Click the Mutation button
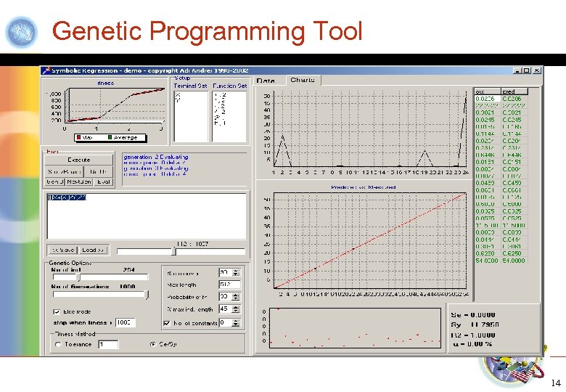Image resolution: width=566 pixels, height=392 pixels. 79,182
